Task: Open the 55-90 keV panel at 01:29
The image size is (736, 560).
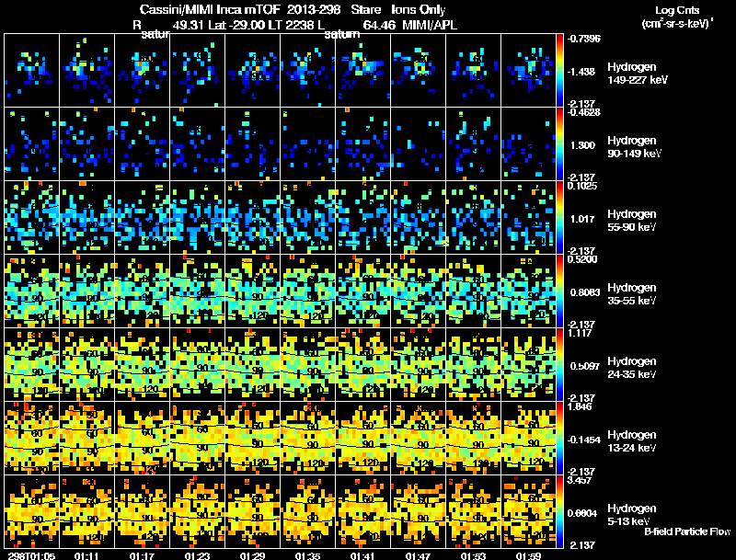Action: pos(252,217)
